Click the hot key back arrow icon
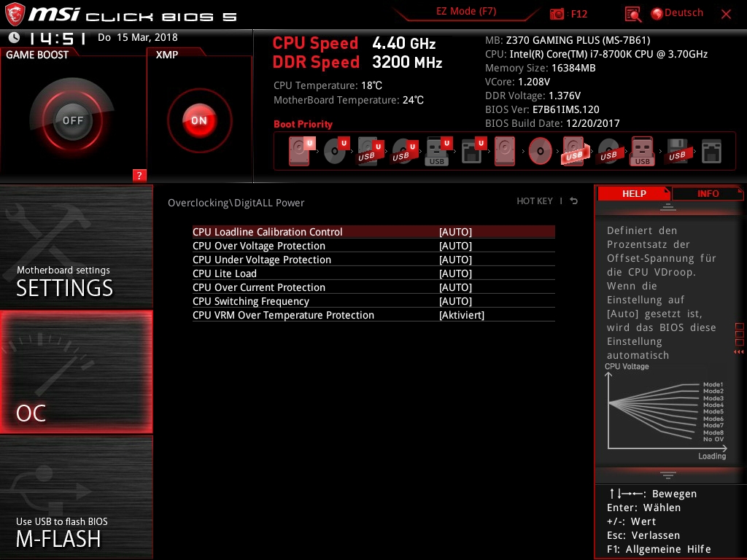The width and height of the screenshot is (747, 560). click(x=574, y=201)
